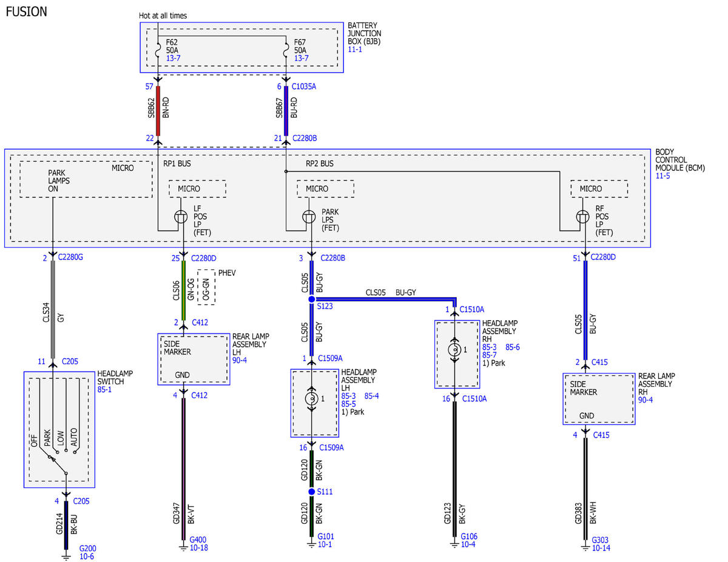
Task: Open page link 10-6 below G200
Action: (x=87, y=557)
